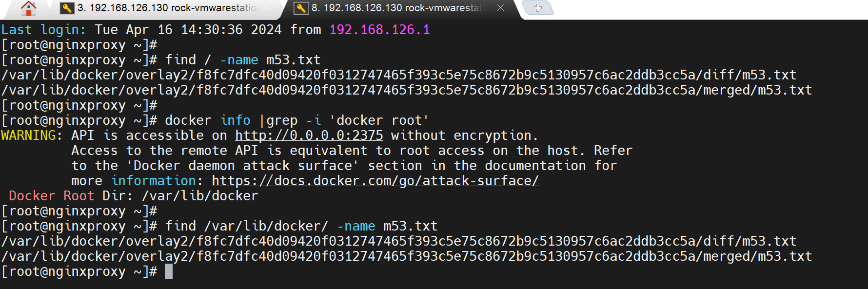Open the http://0.0.0.0:2375 link
This screenshot has height=289, width=868.
(309, 135)
